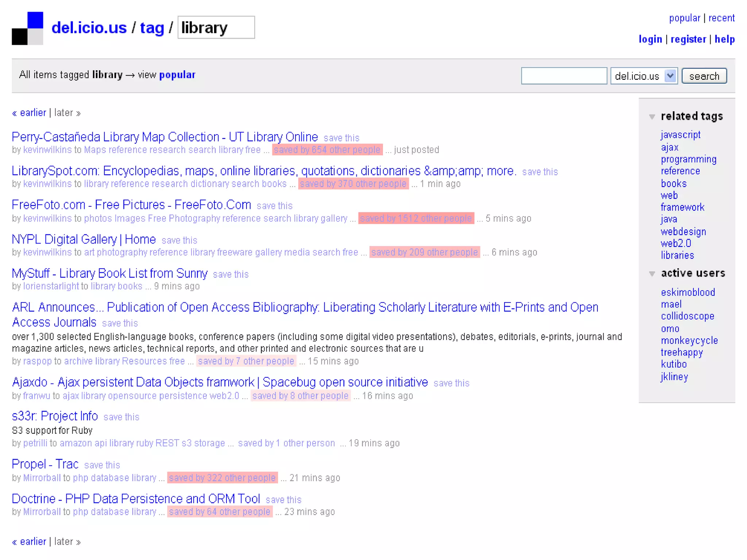The width and height of the screenshot is (747, 560).
Task: Go to the top earlier page link
Action: tap(33, 113)
